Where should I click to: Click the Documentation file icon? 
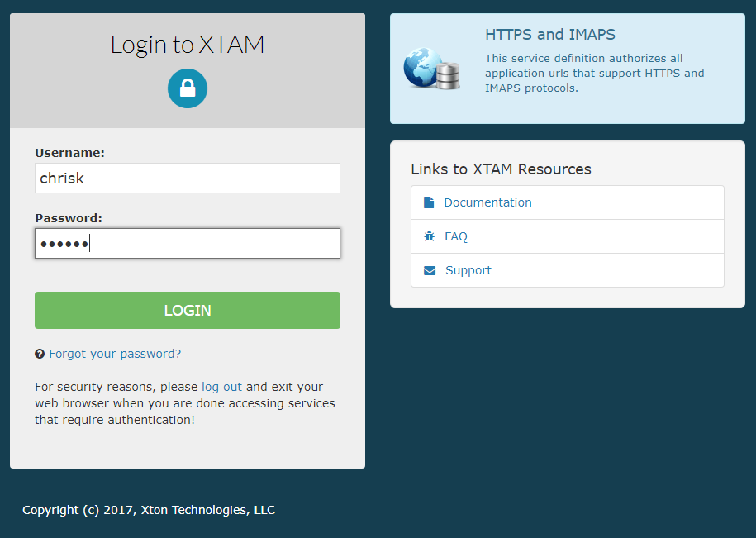[x=429, y=202]
